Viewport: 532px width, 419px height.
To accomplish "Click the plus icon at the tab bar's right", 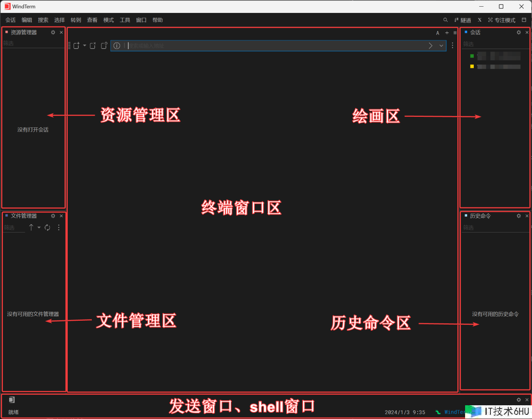I will click(447, 33).
